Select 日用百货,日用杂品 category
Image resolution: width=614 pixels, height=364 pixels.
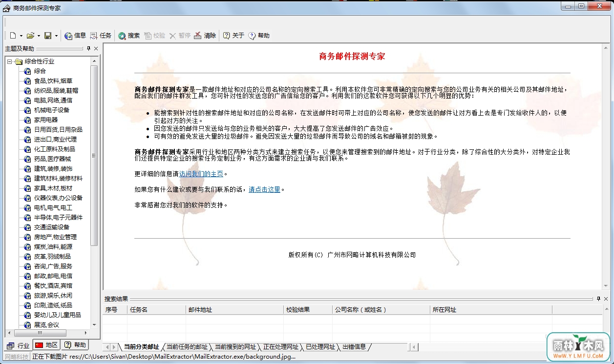pyautogui.click(x=58, y=129)
